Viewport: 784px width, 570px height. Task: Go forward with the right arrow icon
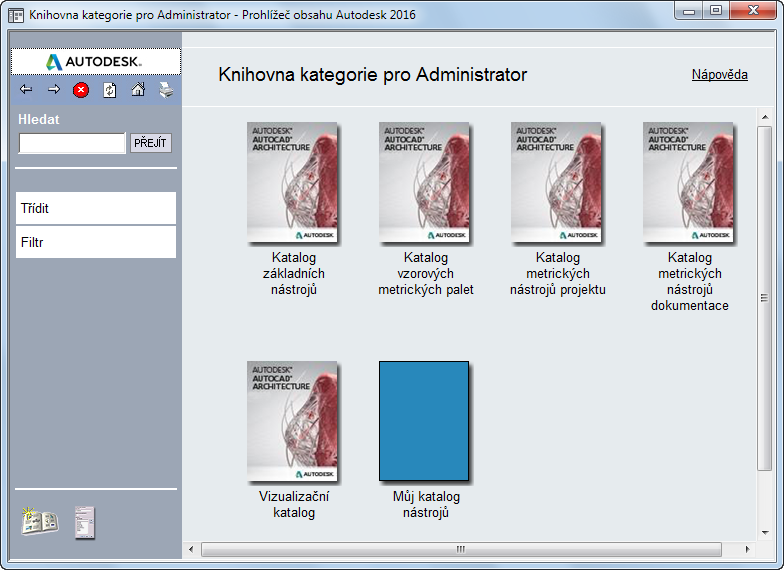(54, 90)
